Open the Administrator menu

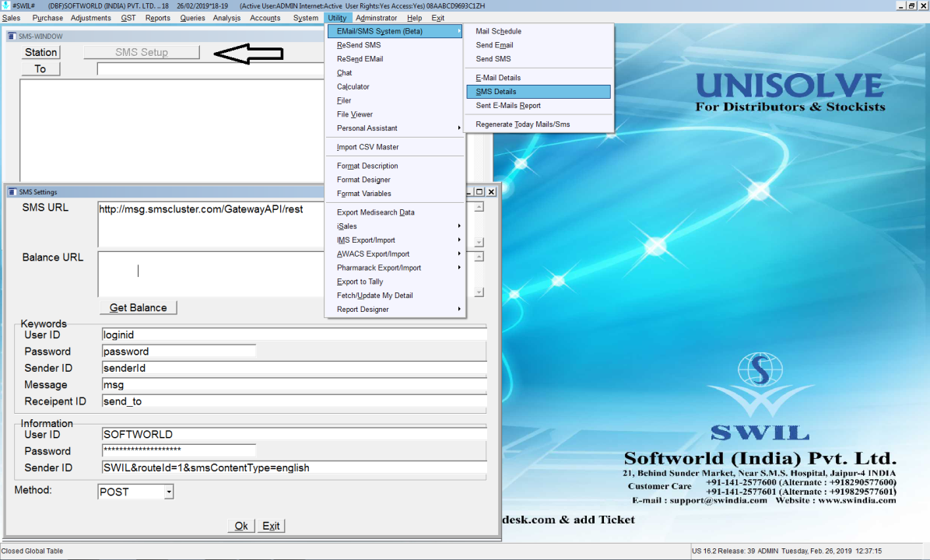[x=376, y=18]
